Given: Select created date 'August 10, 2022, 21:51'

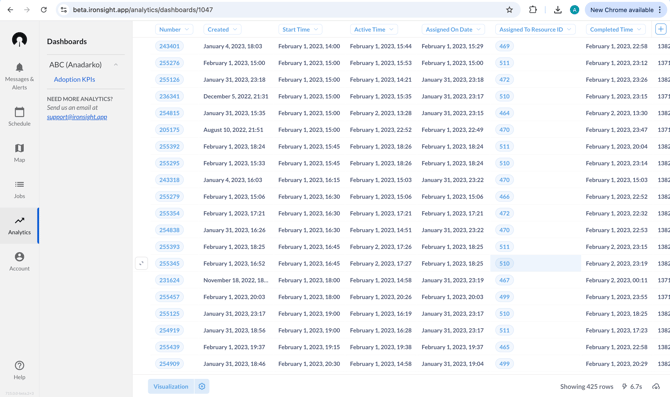Looking at the screenshot, I should point(233,129).
